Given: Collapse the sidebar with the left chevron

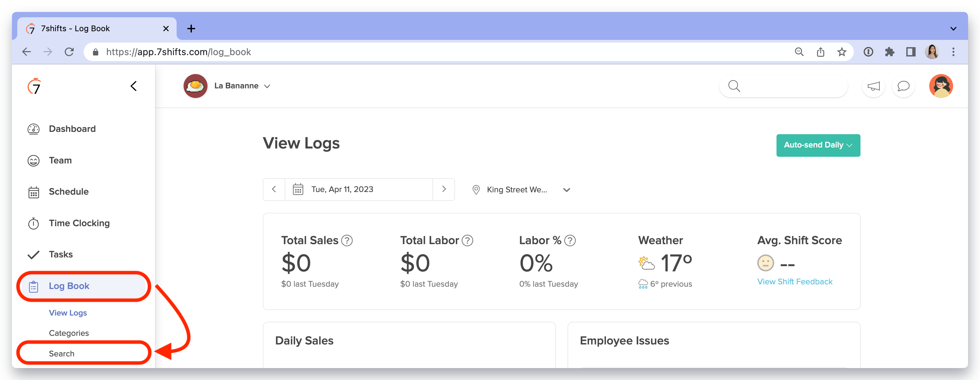Looking at the screenshot, I should coord(133,86).
